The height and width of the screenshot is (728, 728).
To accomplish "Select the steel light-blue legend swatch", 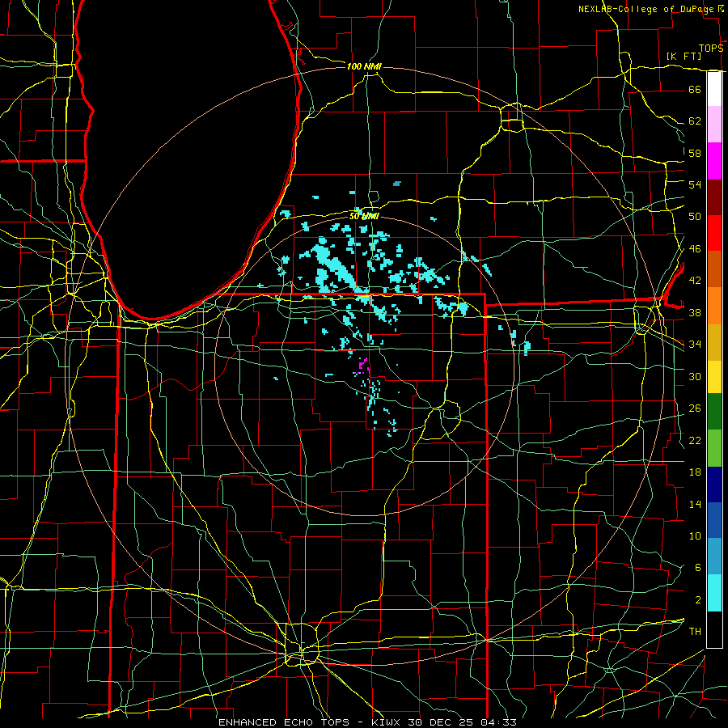I will point(714,557).
